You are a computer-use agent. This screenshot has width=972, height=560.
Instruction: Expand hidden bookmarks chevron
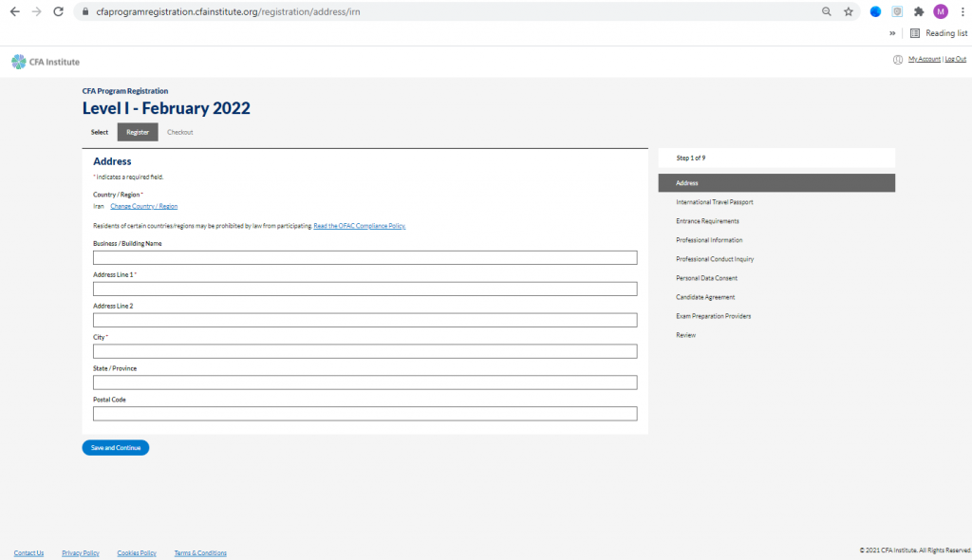click(x=892, y=33)
